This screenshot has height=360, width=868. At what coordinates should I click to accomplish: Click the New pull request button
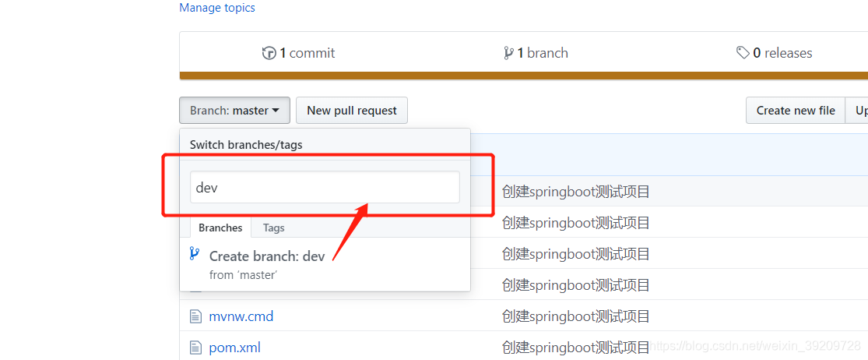click(352, 110)
